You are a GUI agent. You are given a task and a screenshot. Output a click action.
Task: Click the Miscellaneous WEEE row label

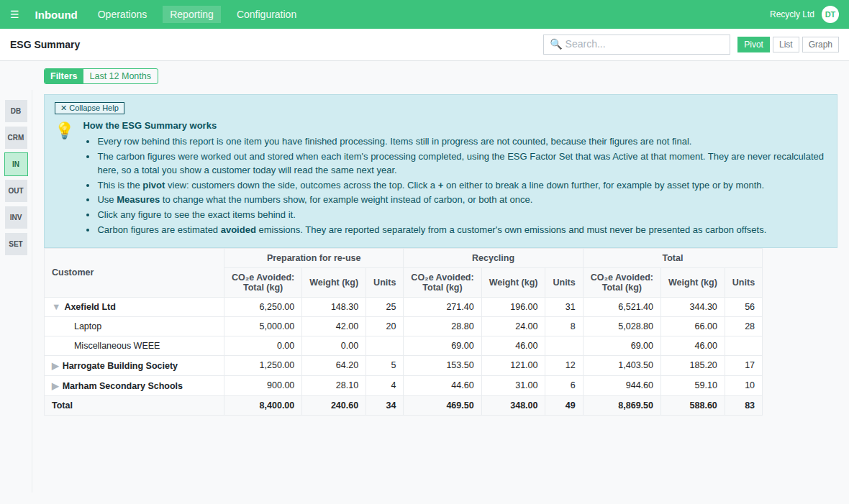tap(117, 346)
